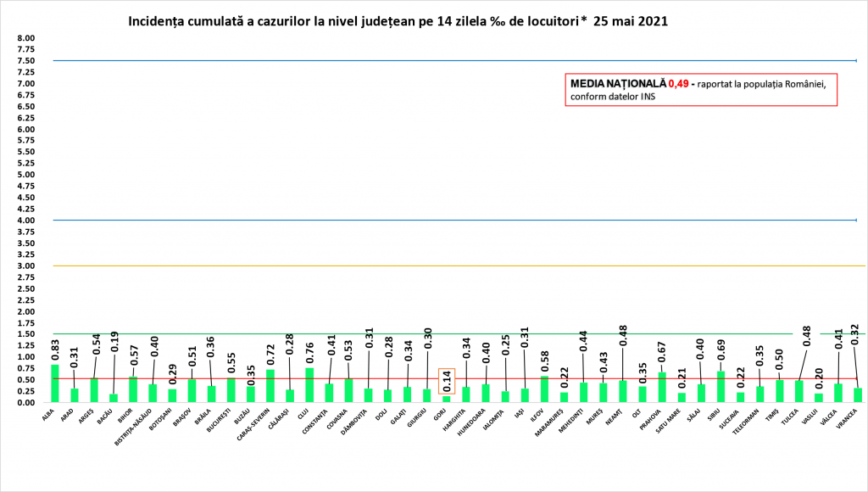Click the HARGHITA county label
This screenshot has width=868, height=492.
click(455, 419)
